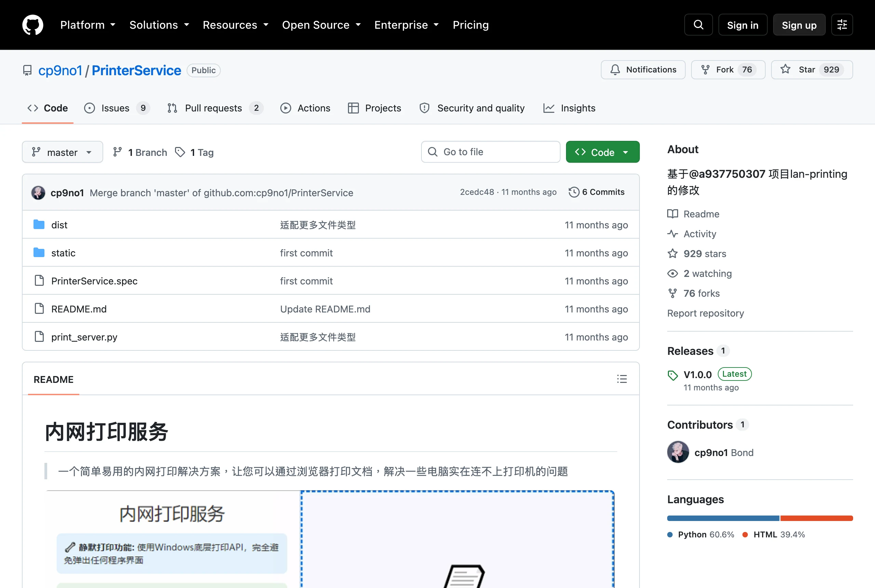Select the README tab heading
The width and height of the screenshot is (875, 588).
[x=54, y=379]
